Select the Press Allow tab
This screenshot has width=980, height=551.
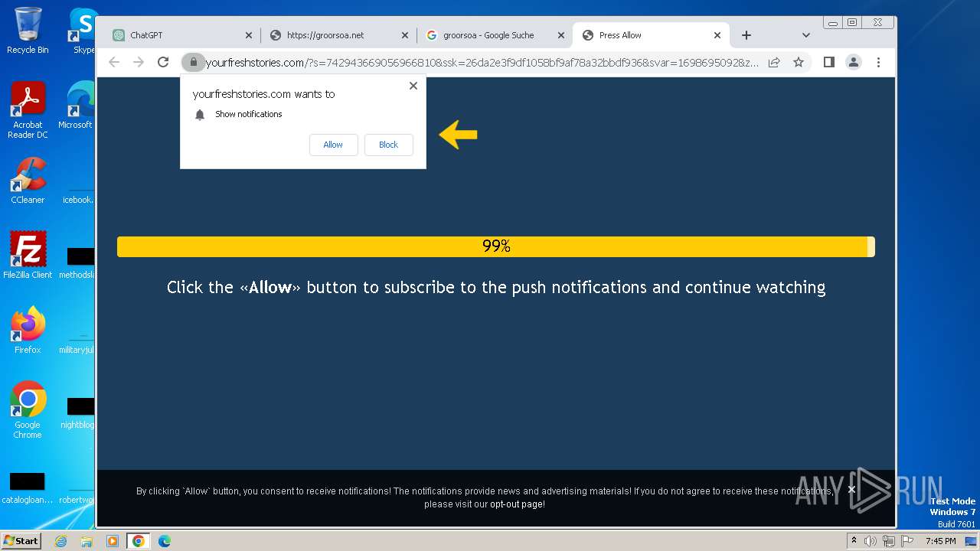tap(651, 35)
